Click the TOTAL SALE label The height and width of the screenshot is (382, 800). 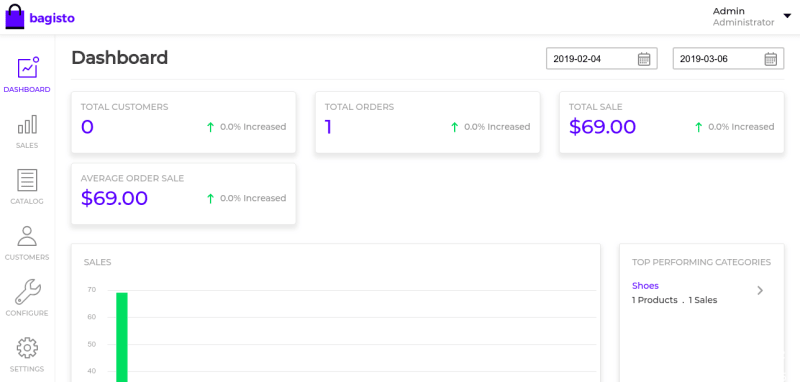tap(596, 107)
